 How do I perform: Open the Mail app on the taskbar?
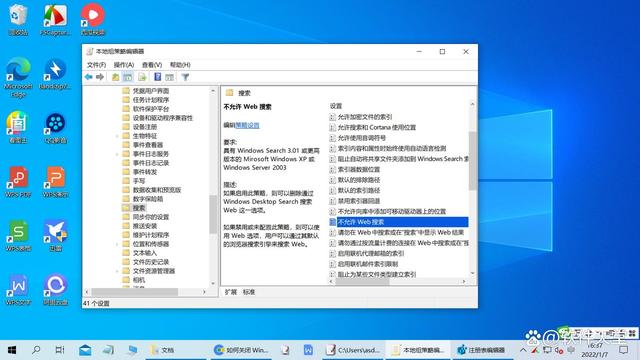pyautogui.click(x=85, y=350)
